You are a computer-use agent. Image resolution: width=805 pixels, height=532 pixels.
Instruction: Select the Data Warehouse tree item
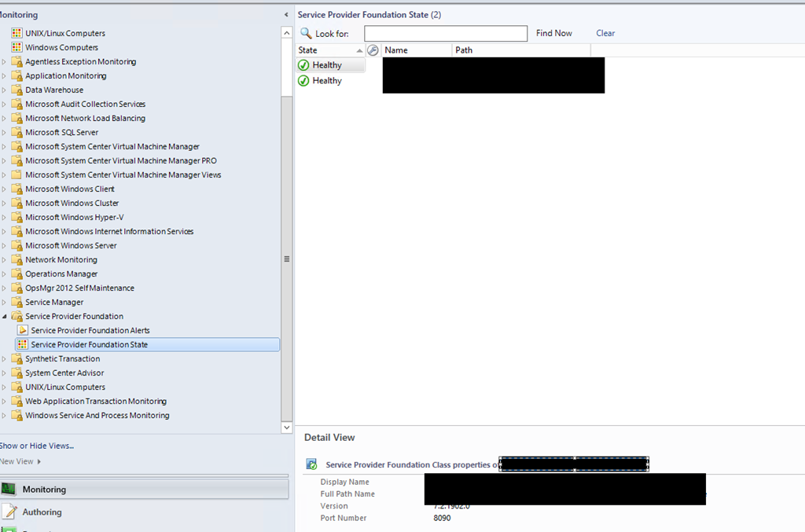pyautogui.click(x=54, y=90)
